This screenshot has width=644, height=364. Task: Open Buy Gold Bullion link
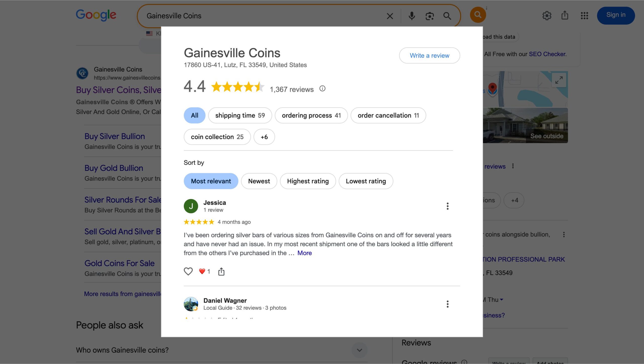[x=114, y=168]
